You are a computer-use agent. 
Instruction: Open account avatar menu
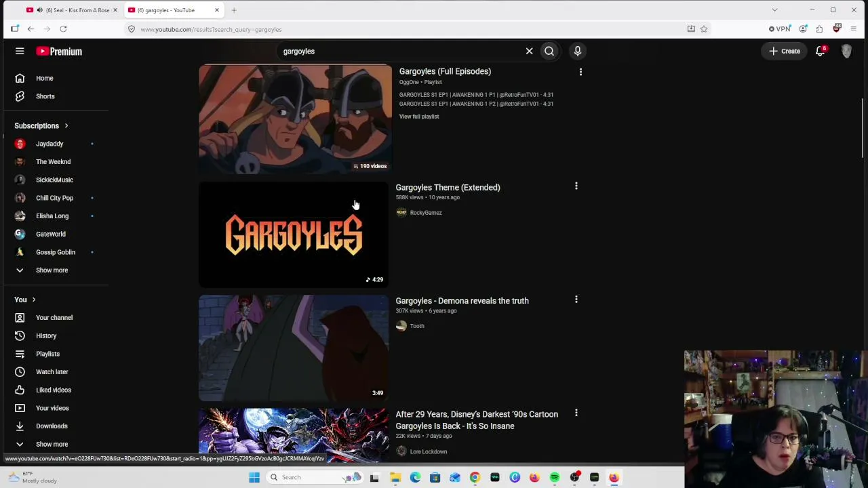click(846, 51)
